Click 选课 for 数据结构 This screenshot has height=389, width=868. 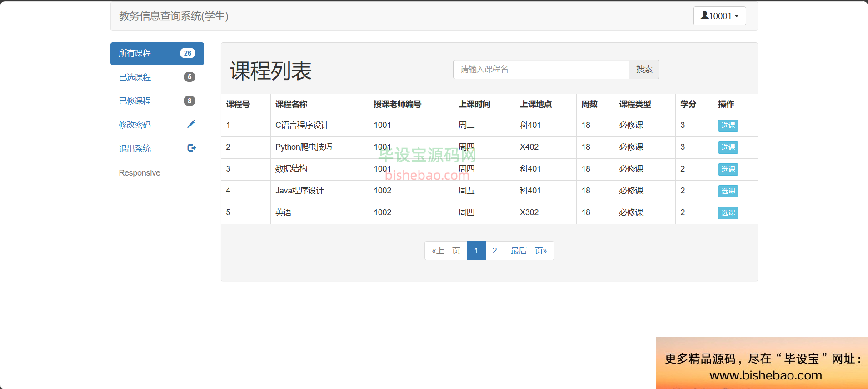coord(728,169)
